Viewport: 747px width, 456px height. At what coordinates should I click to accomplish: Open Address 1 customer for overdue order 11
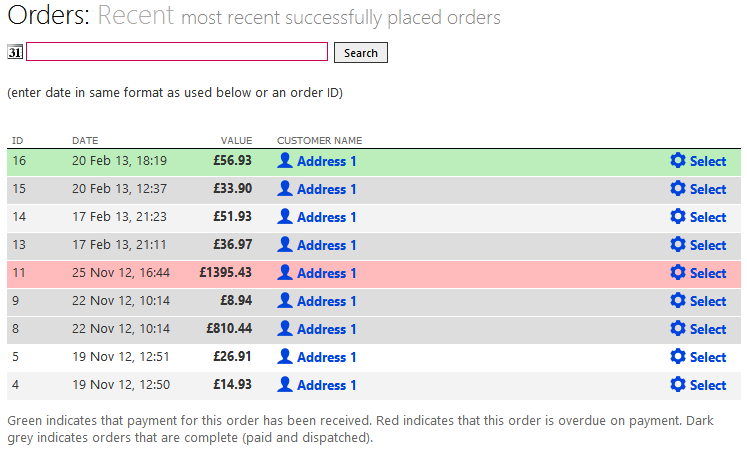[326, 273]
